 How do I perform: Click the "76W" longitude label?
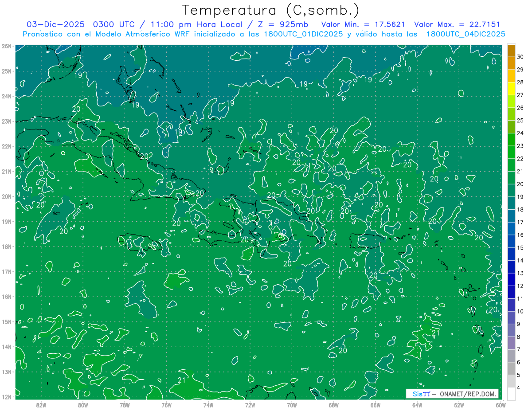pos(166,405)
